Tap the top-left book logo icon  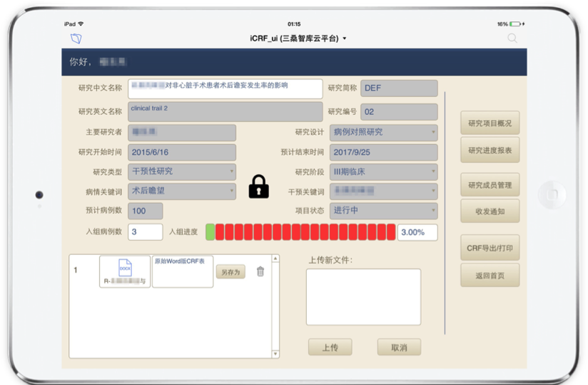pyautogui.click(x=76, y=39)
